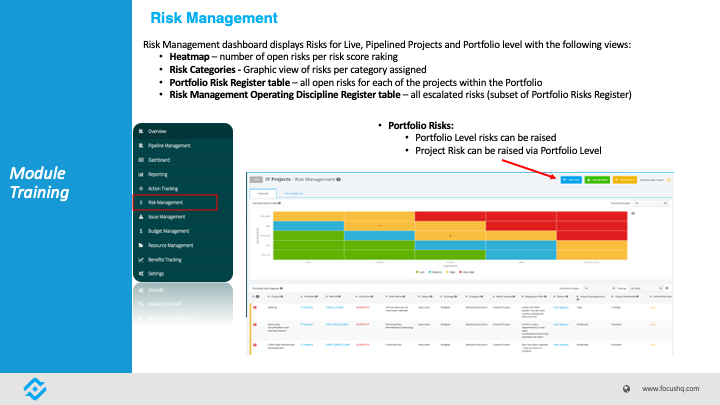Screen dimensions: 720x405
Task: Open Risk ID link in CMM Data Warehouse row
Action: [338, 344]
